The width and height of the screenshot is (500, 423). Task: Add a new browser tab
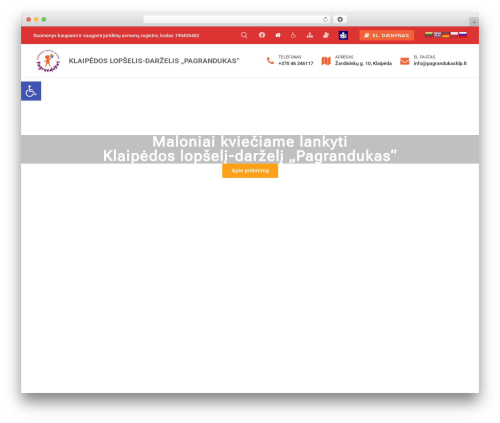(474, 22)
